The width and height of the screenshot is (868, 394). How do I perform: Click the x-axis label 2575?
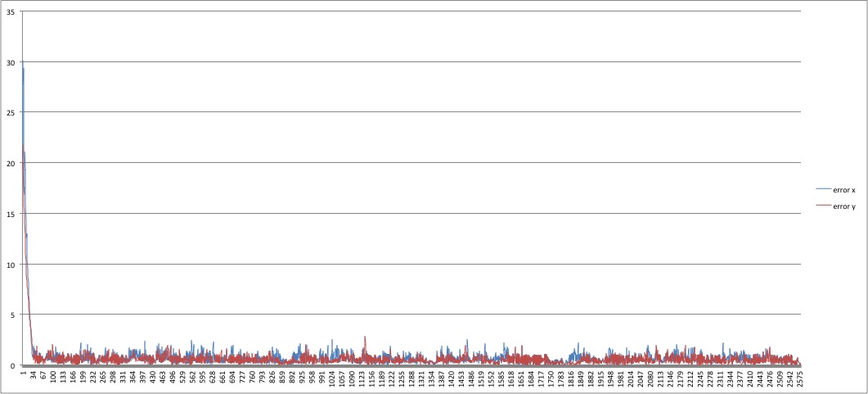(x=800, y=378)
